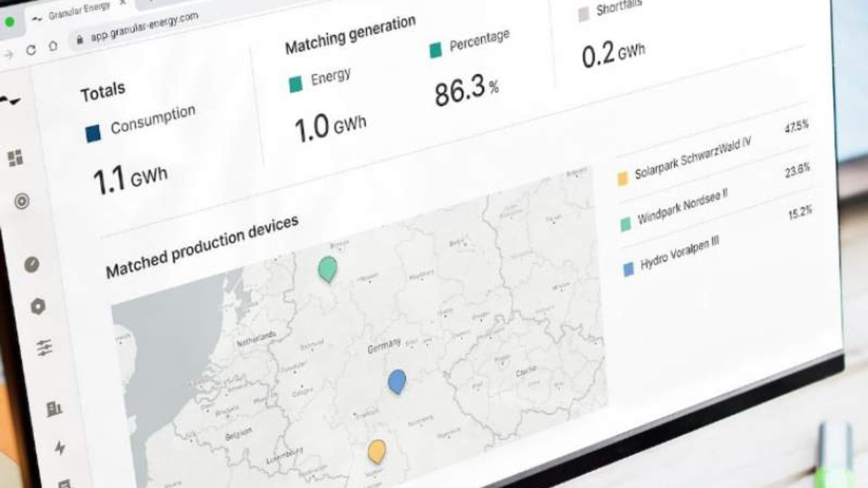The width and height of the screenshot is (868, 488).
Task: Click the Czechia label on the map
Action: 526,371
